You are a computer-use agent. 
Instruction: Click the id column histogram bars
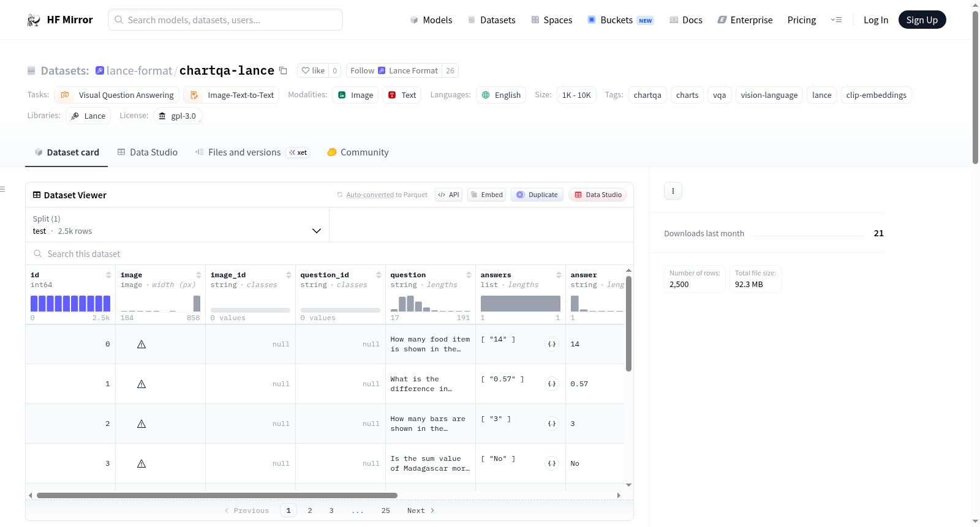click(70, 304)
